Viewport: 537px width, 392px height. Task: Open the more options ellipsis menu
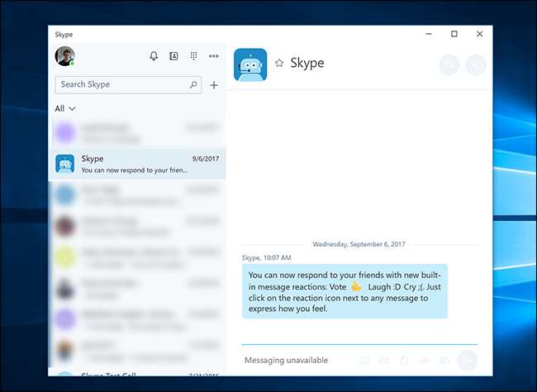point(214,56)
